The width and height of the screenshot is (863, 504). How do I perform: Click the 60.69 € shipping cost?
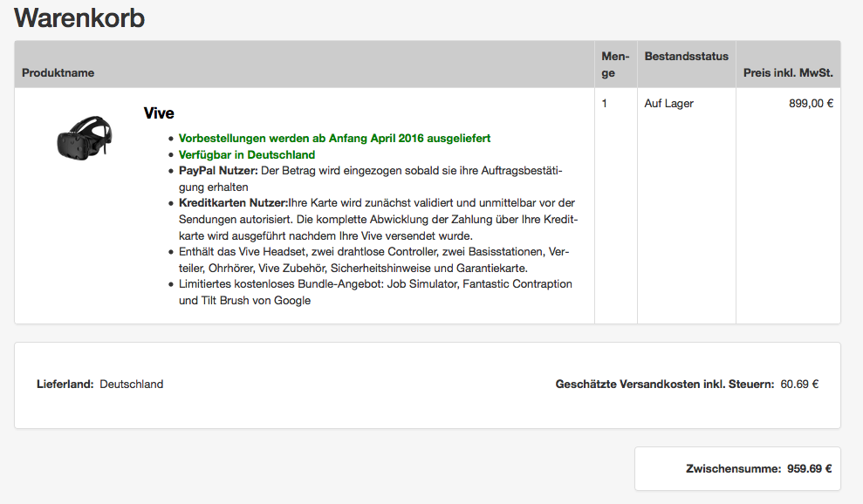[x=799, y=384]
